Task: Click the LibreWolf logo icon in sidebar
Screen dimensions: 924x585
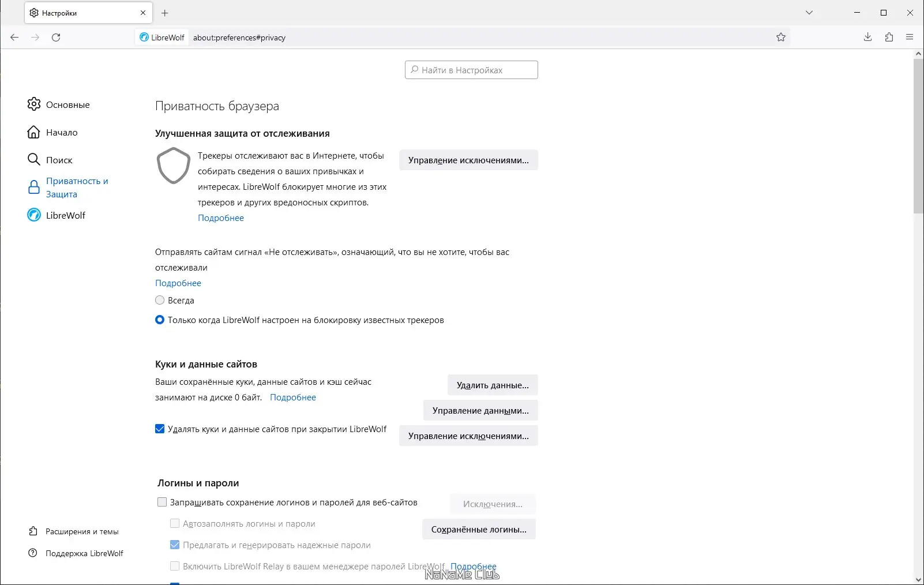Action: (34, 215)
